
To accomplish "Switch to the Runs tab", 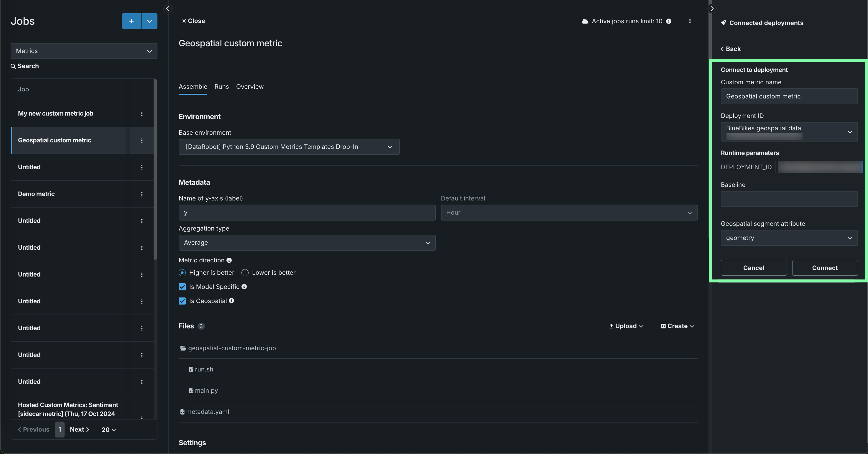I will click(221, 87).
